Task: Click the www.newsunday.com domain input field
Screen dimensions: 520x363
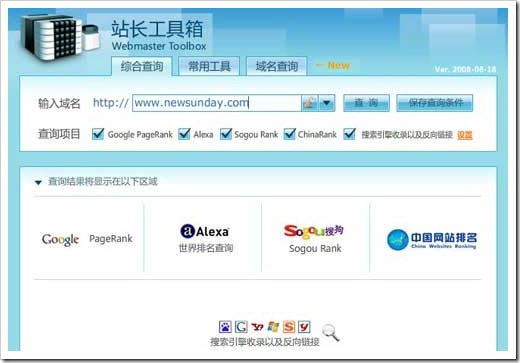Action: (217, 103)
